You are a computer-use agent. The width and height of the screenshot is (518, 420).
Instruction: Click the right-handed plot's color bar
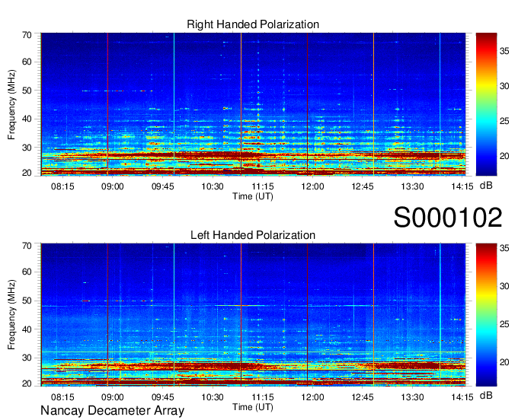(486, 104)
